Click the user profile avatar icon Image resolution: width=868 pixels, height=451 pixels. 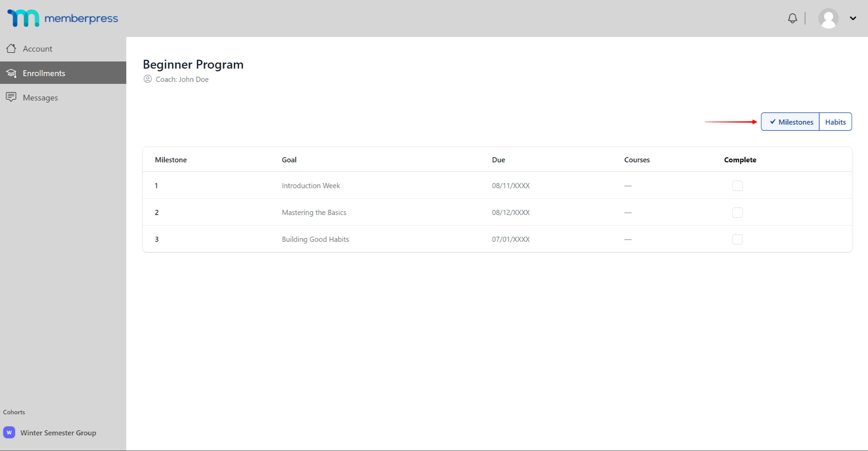827,18
